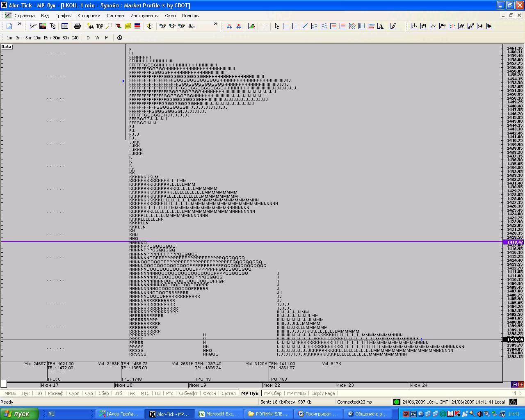Image resolution: width=525 pixels, height=420 pixels.
Task: Click the пуск Start button
Action: 19,414
